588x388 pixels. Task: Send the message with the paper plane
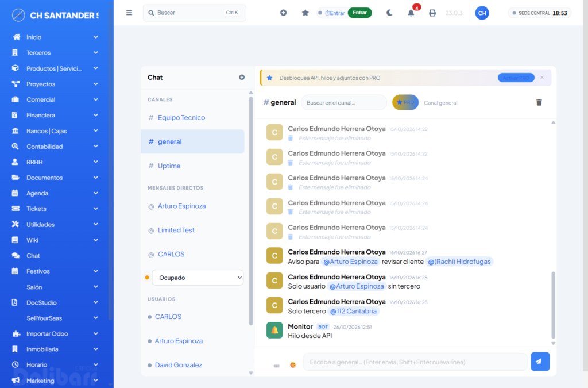click(540, 362)
